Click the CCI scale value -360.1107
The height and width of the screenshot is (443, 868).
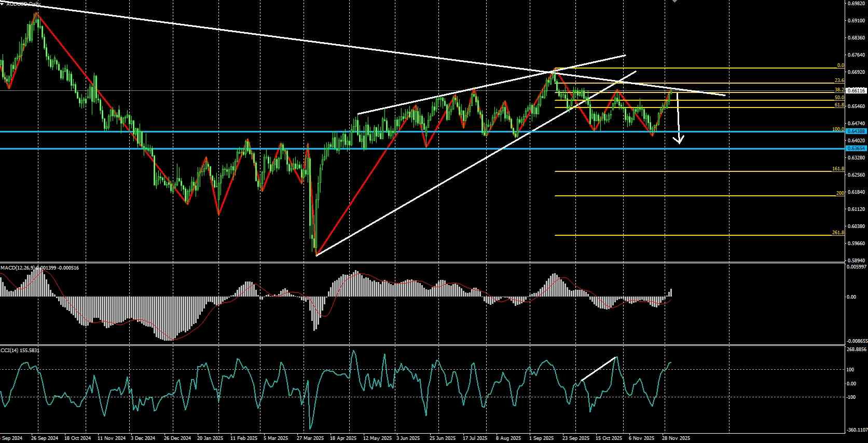click(857, 430)
